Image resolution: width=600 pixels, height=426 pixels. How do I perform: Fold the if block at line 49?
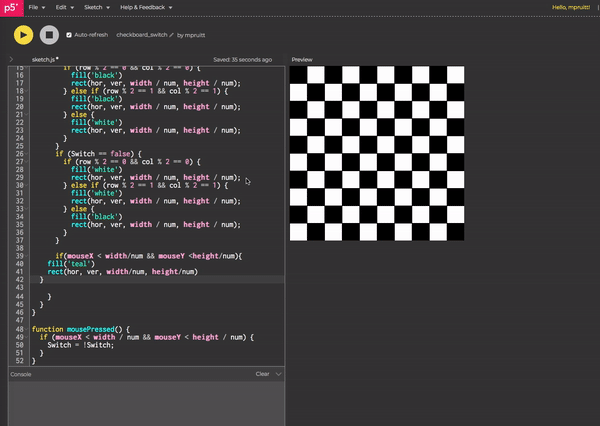pyautogui.click(x=27, y=337)
